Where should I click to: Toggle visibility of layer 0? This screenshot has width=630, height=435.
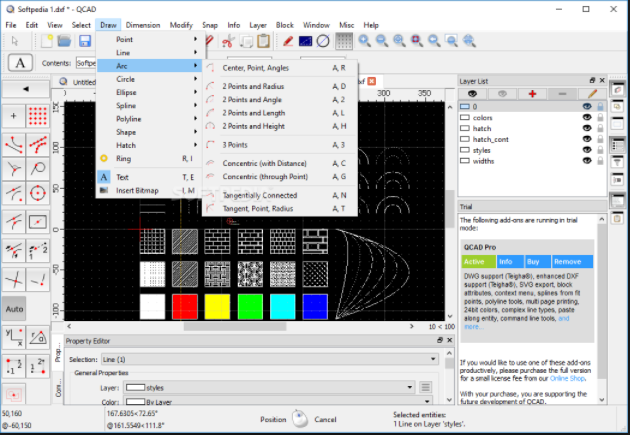coord(587,106)
